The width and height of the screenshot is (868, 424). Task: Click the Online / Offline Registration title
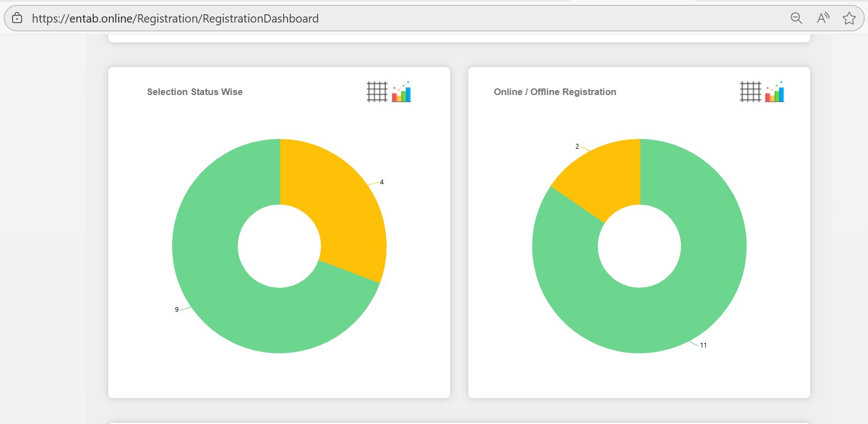[x=555, y=92]
